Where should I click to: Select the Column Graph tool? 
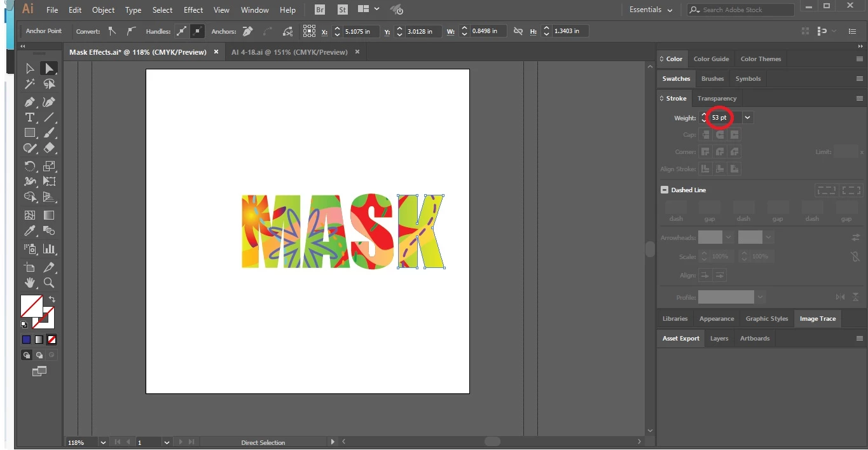pyautogui.click(x=49, y=249)
